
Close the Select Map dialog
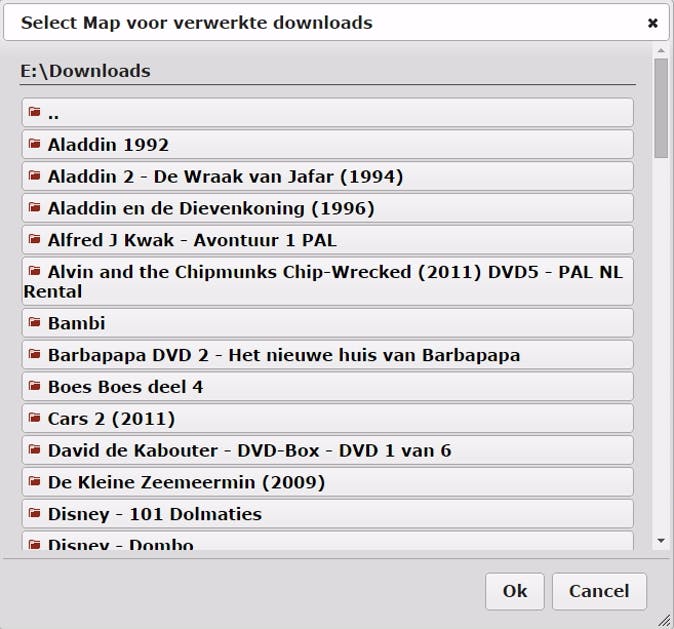(653, 23)
